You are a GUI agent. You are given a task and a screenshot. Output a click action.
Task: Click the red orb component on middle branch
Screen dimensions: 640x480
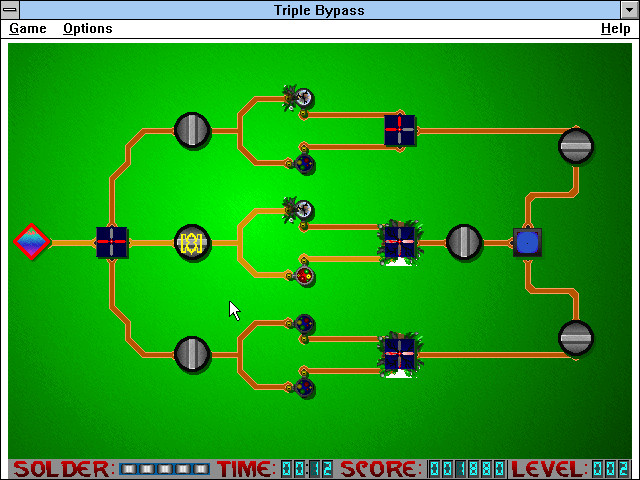(x=304, y=276)
